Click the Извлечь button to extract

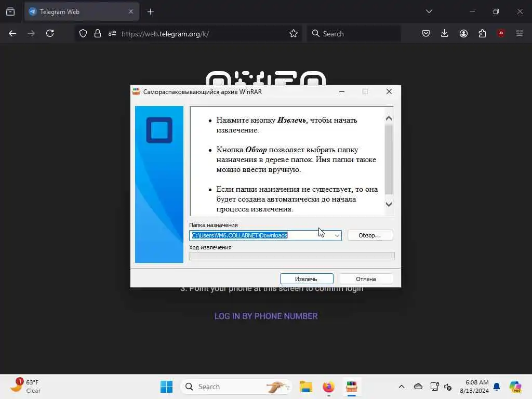307,279
